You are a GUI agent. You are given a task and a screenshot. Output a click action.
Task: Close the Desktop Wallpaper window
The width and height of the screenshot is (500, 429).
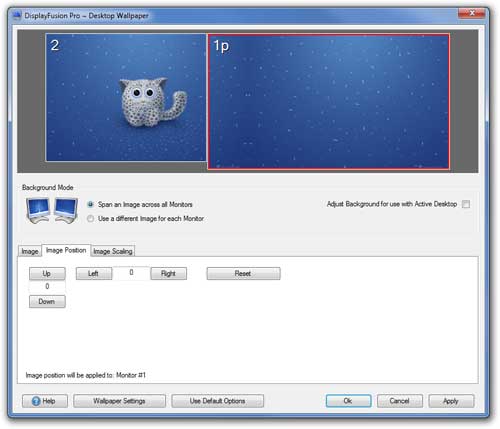coord(471,13)
